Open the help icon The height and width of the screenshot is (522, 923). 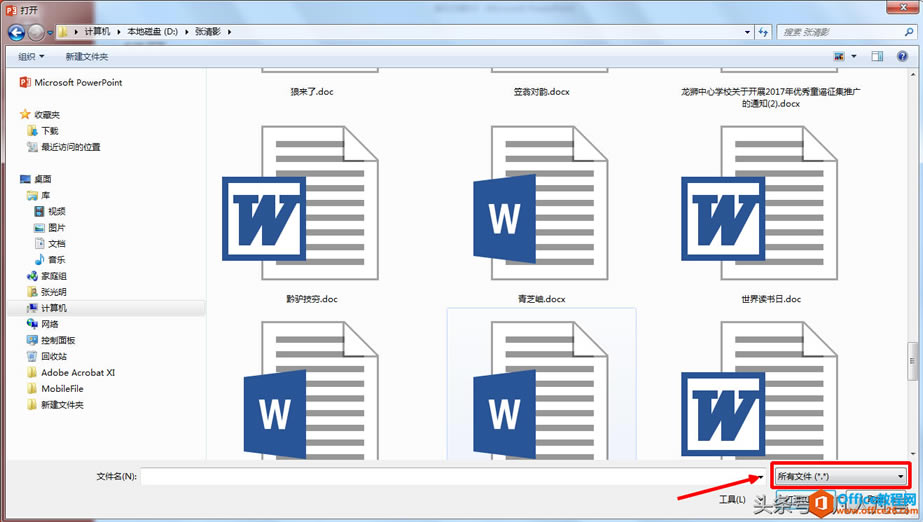[902, 56]
